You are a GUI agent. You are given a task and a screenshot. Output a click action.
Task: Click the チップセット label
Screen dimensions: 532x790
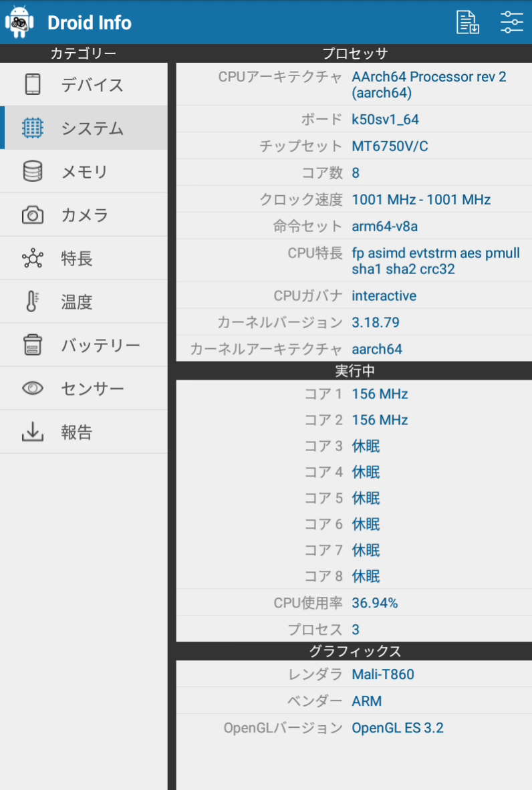click(301, 146)
